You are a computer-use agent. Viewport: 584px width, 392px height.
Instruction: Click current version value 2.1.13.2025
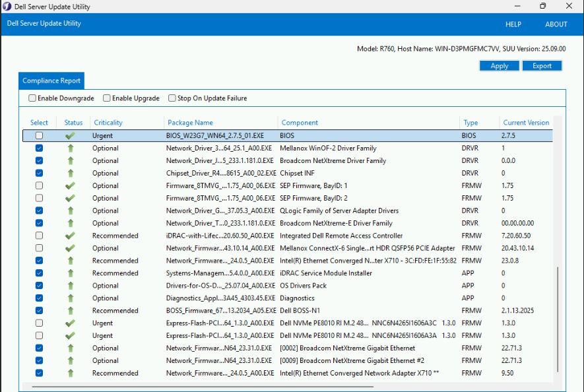click(517, 311)
